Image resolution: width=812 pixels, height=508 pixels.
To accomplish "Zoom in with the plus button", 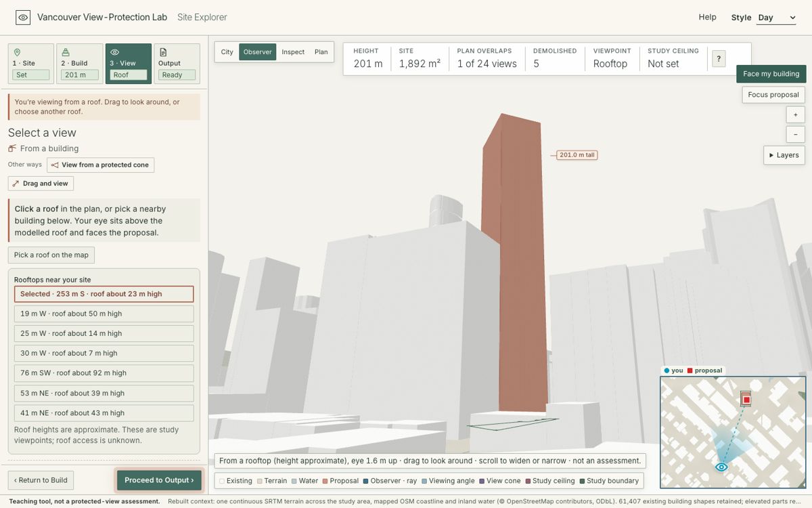I will click(x=795, y=114).
